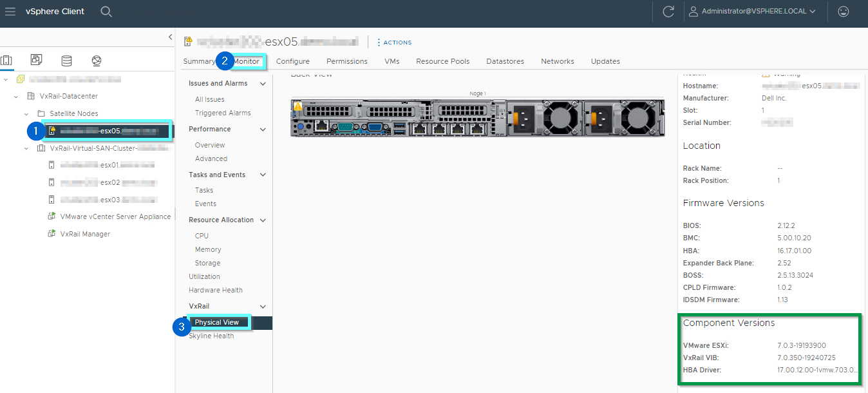Collapse the Resource Allocation section chevron
The height and width of the screenshot is (393, 868).
pyautogui.click(x=263, y=220)
